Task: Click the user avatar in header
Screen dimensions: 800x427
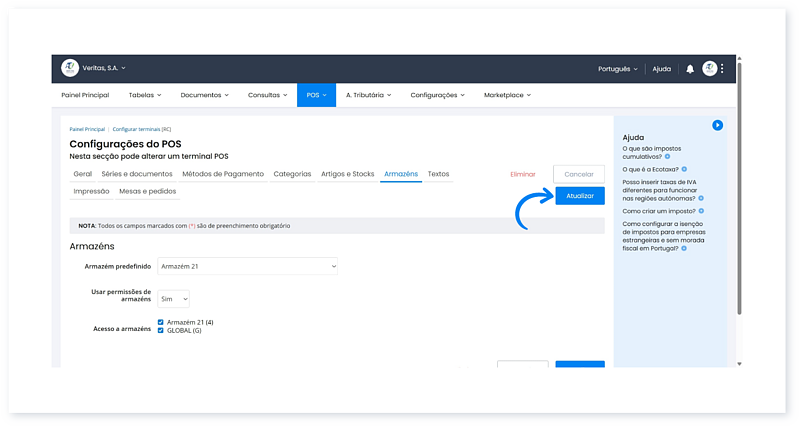Action: [709, 68]
